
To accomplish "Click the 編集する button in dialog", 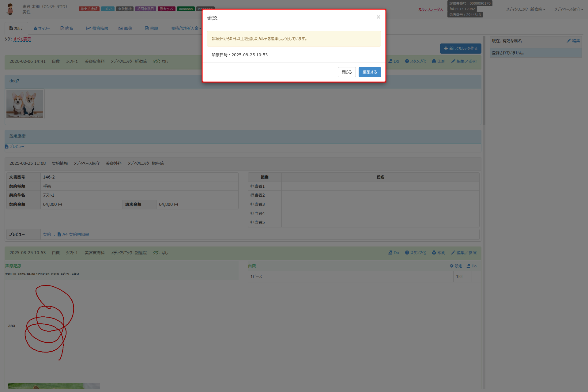I will pos(369,72).
